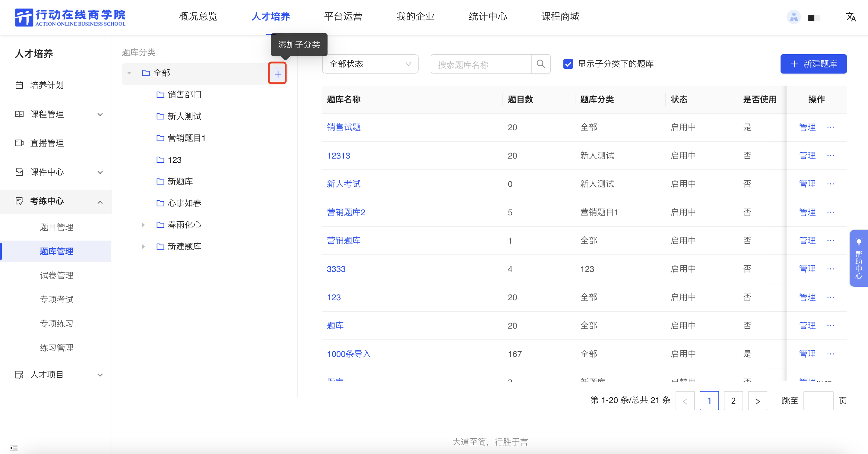The image size is (868, 454).
Task: Collapse the 全部 category tree node
Action: [x=129, y=73]
